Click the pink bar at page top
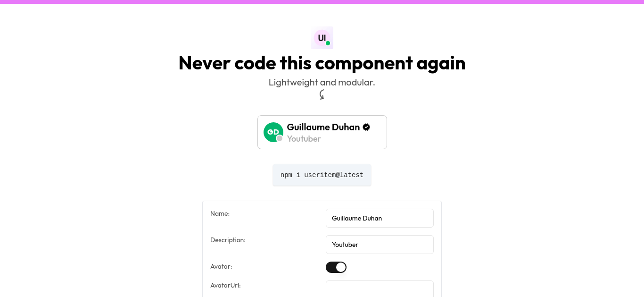 coord(322,2)
